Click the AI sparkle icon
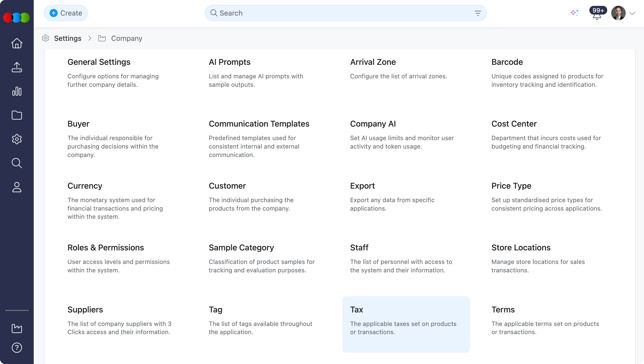Image resolution: width=644 pixels, height=364 pixels. 574,13
